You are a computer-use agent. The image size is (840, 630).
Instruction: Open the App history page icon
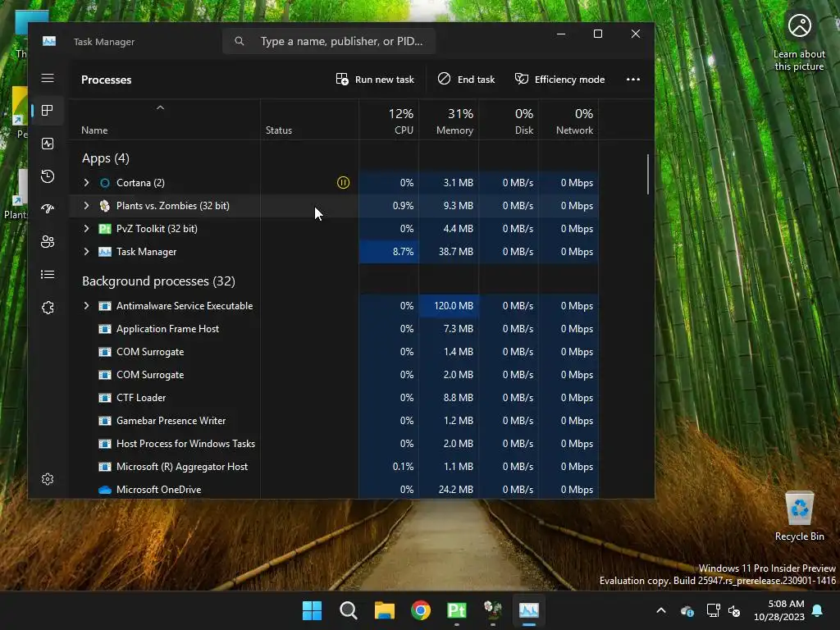point(48,176)
